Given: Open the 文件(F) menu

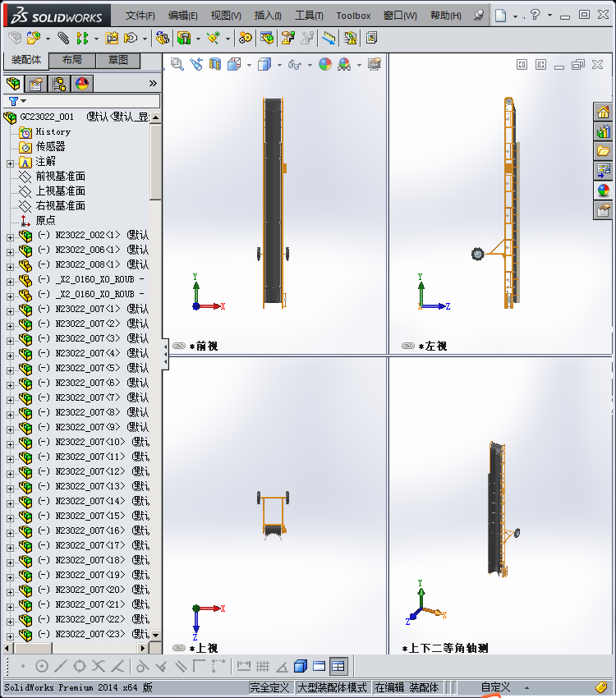Looking at the screenshot, I should pos(140,16).
